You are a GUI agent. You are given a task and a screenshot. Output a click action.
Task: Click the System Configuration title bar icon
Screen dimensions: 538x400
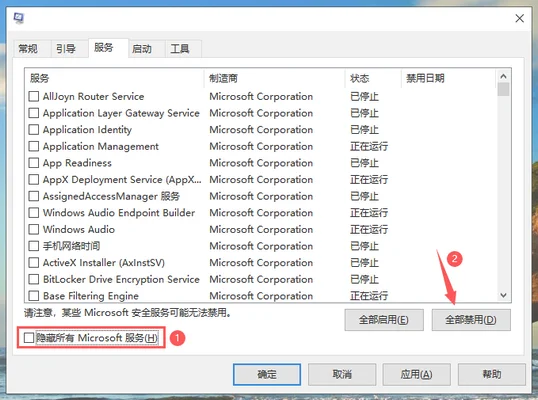(x=19, y=18)
